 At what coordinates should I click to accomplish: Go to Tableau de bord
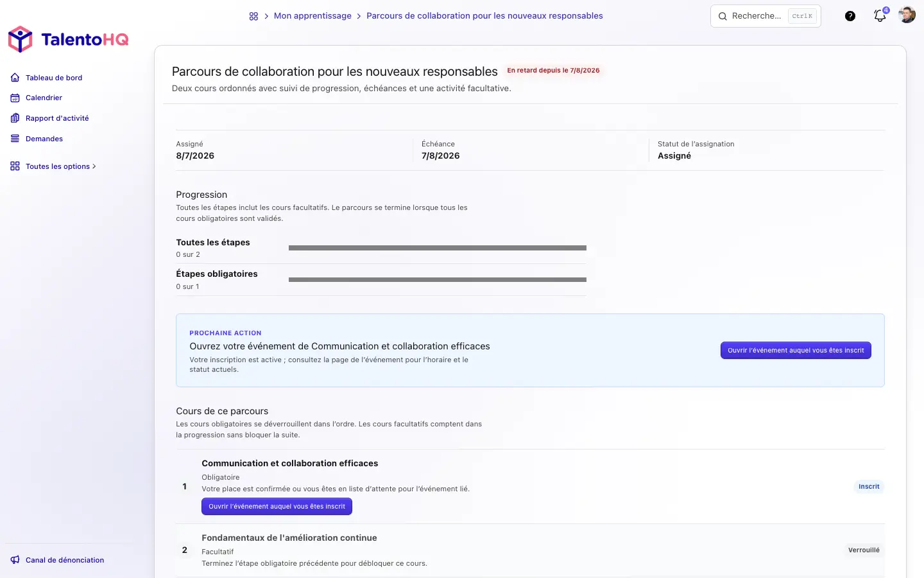(54, 78)
